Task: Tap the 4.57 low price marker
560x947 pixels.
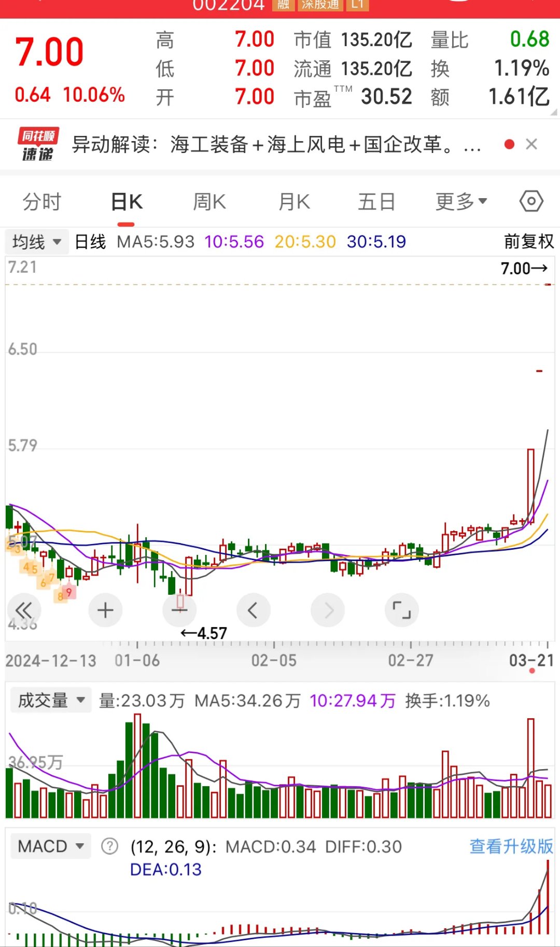Action: pos(204,633)
